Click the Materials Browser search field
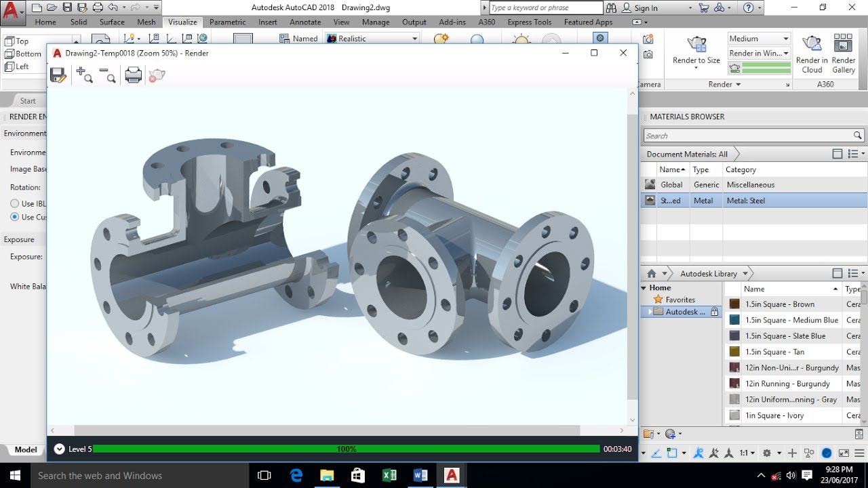This screenshot has width=868, height=488. [x=753, y=136]
